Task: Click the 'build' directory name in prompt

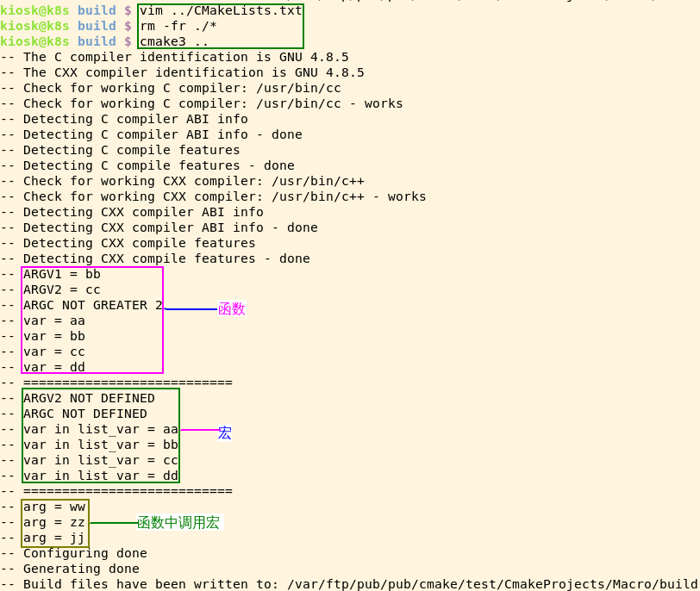Action: point(95,10)
